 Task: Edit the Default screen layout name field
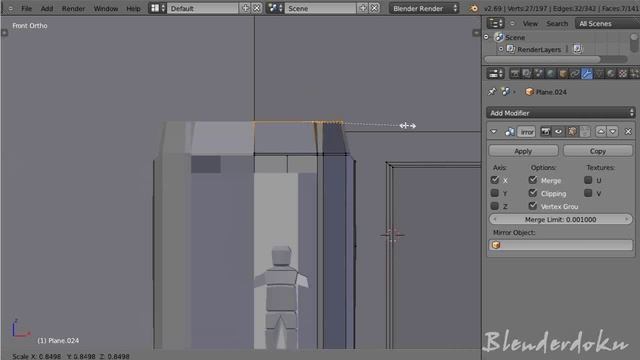(x=203, y=8)
